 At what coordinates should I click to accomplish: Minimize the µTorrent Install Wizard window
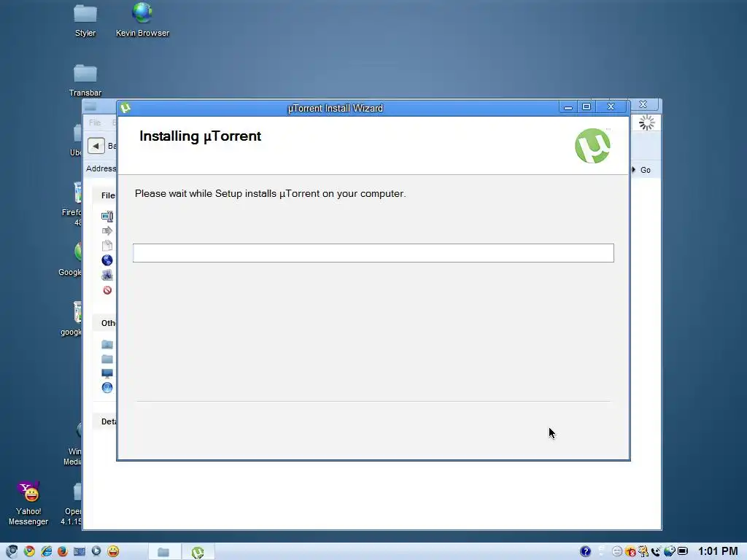point(568,107)
